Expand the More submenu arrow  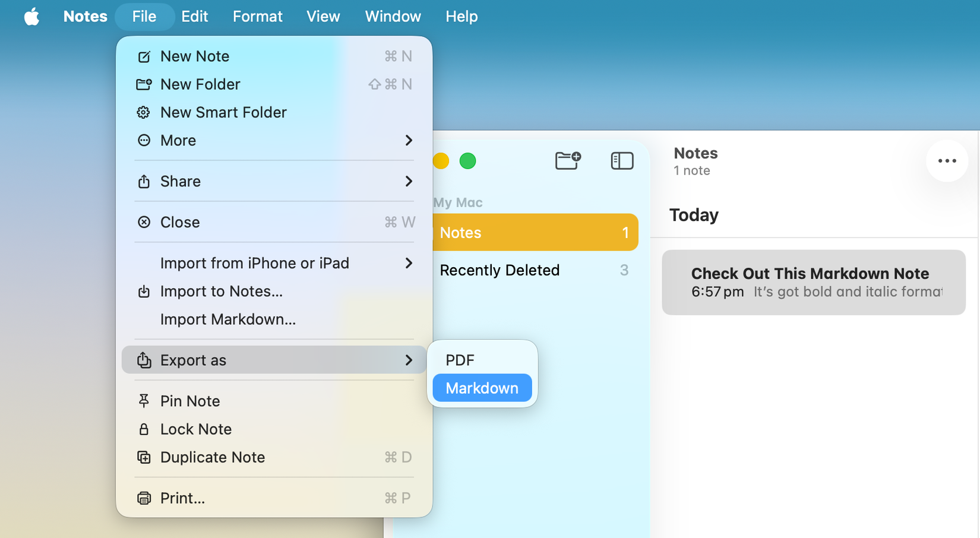[x=409, y=140]
